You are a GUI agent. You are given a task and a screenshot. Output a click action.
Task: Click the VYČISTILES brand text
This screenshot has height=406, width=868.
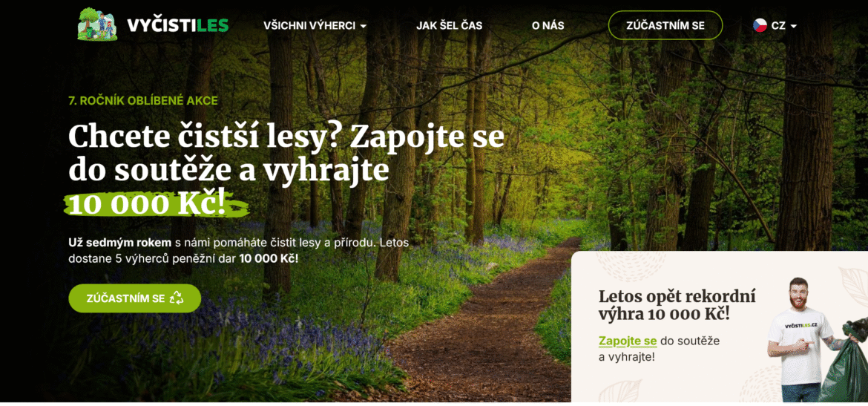(177, 25)
